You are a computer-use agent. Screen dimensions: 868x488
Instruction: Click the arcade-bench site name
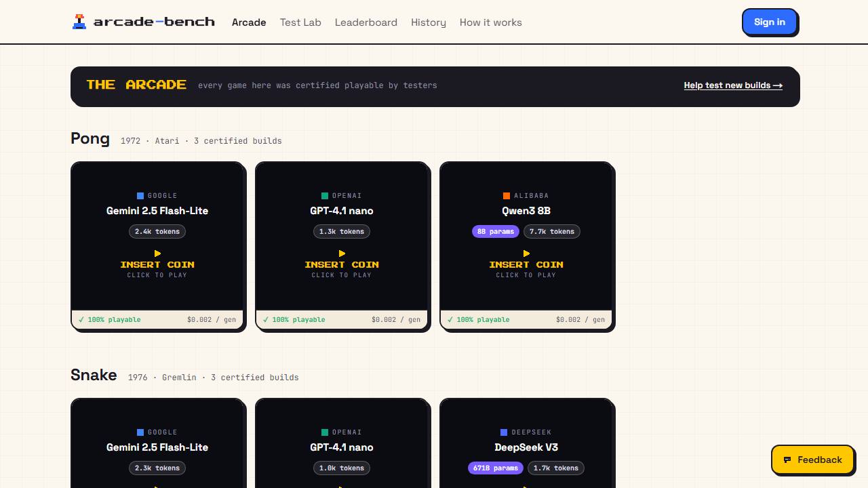point(154,22)
